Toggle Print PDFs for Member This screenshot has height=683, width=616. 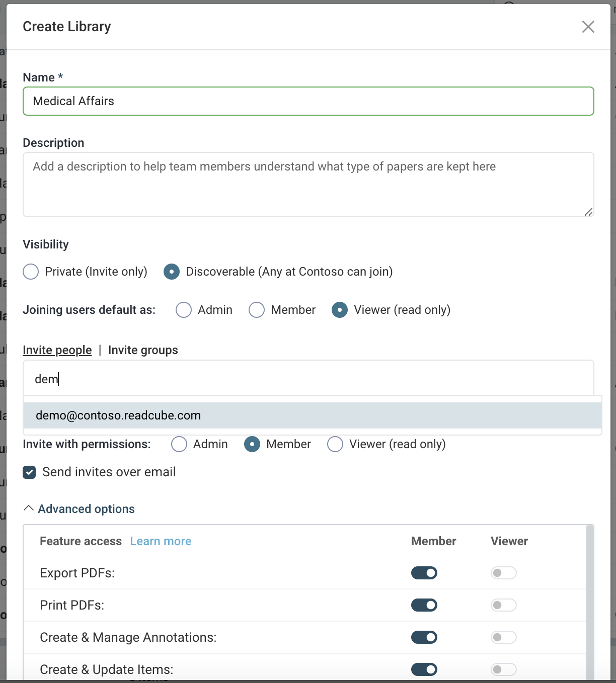point(424,605)
